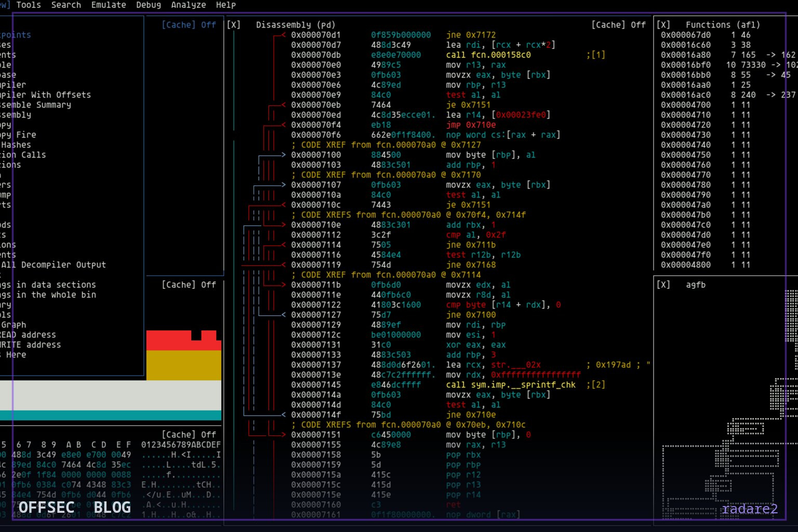
Task: Toggle [Cache] Off in the Disassembly panel
Action: (x=618, y=25)
